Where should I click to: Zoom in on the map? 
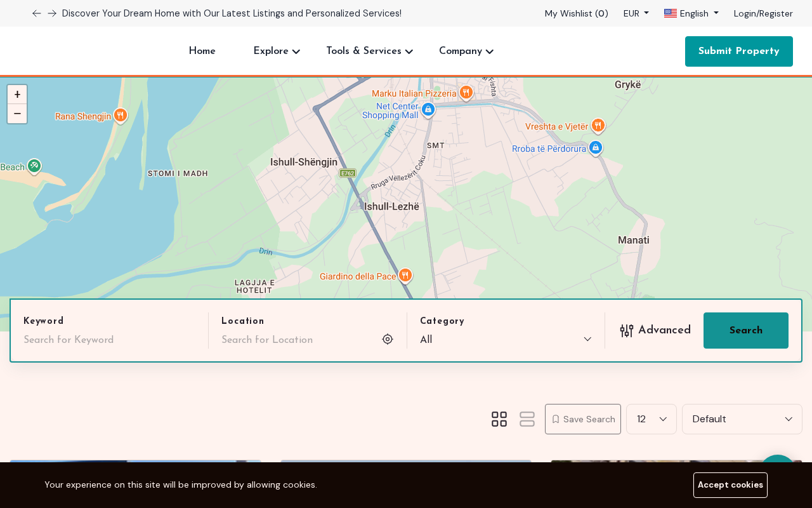pyautogui.click(x=17, y=94)
